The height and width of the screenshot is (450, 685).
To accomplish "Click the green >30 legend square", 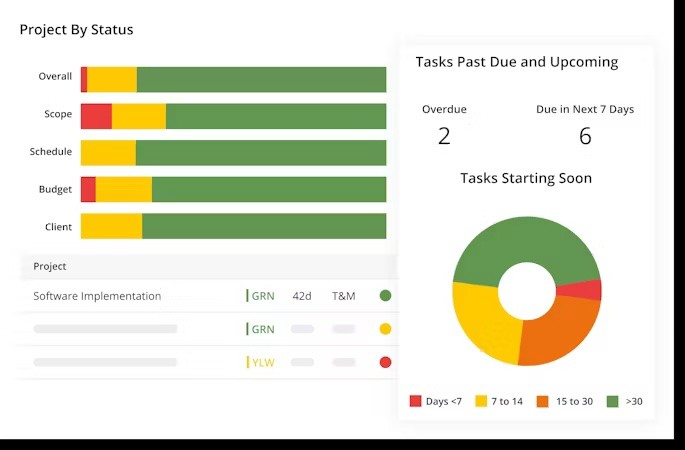I will click(613, 401).
